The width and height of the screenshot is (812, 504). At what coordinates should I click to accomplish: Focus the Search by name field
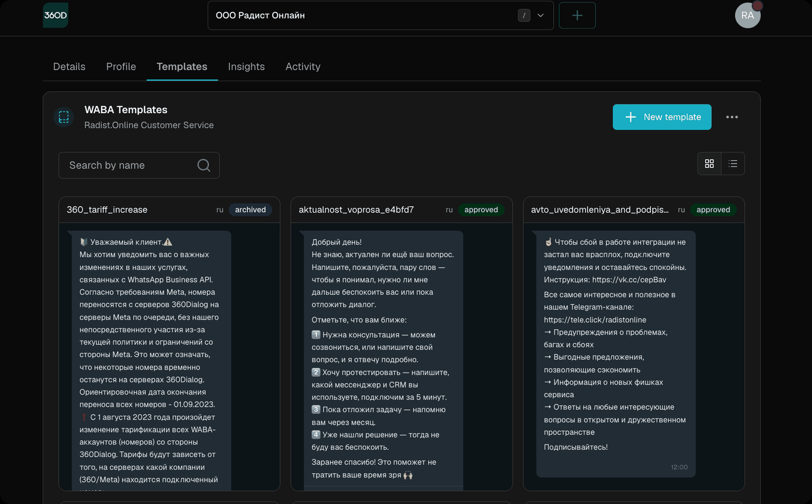[x=139, y=165]
